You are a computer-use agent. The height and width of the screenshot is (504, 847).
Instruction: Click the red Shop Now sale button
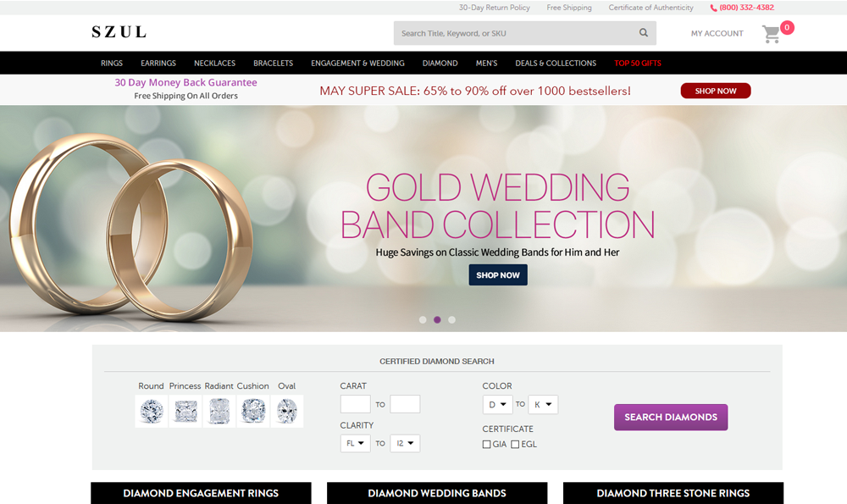tap(715, 91)
